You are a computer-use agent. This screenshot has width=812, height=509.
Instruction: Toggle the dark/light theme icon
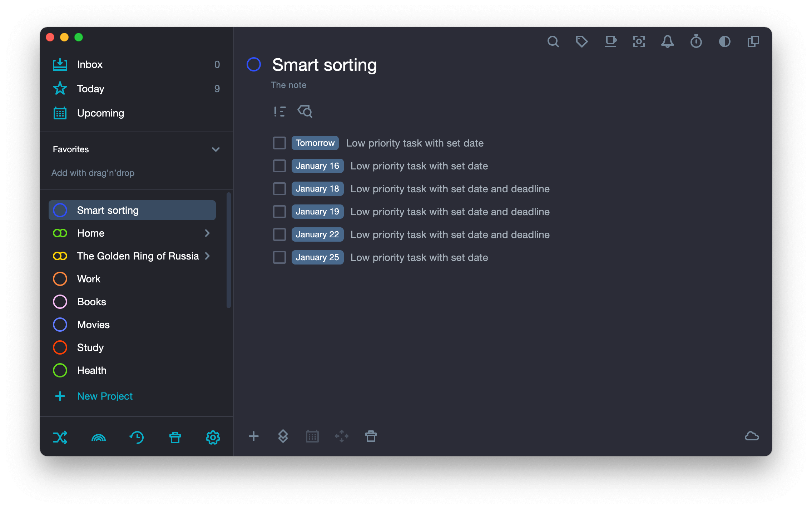[x=724, y=42]
